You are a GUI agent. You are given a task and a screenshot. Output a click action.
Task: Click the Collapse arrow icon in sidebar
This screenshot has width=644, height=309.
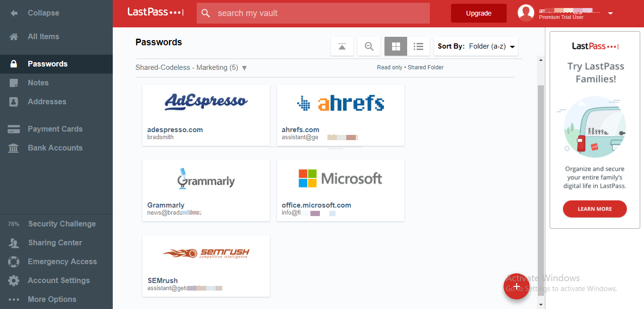tap(14, 13)
